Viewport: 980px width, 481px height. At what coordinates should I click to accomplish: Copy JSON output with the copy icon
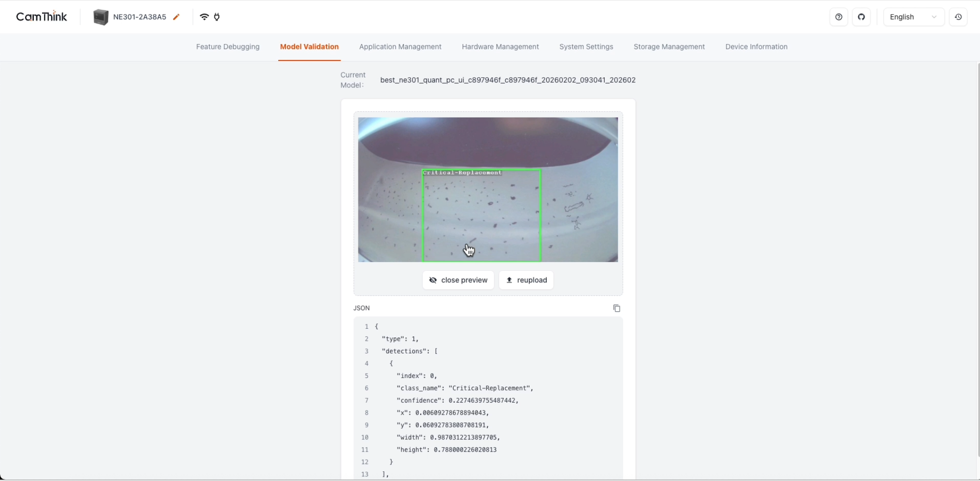616,308
